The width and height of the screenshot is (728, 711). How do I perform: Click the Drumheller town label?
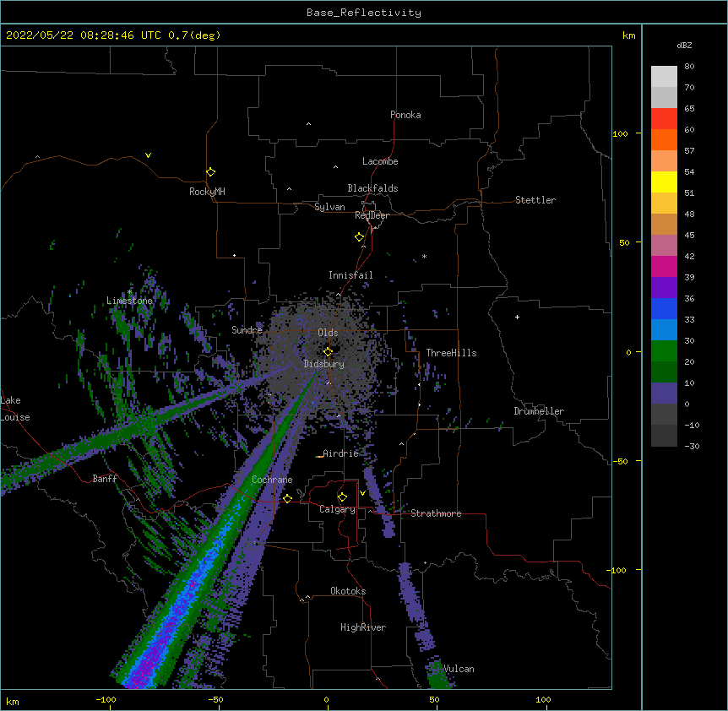tap(539, 411)
